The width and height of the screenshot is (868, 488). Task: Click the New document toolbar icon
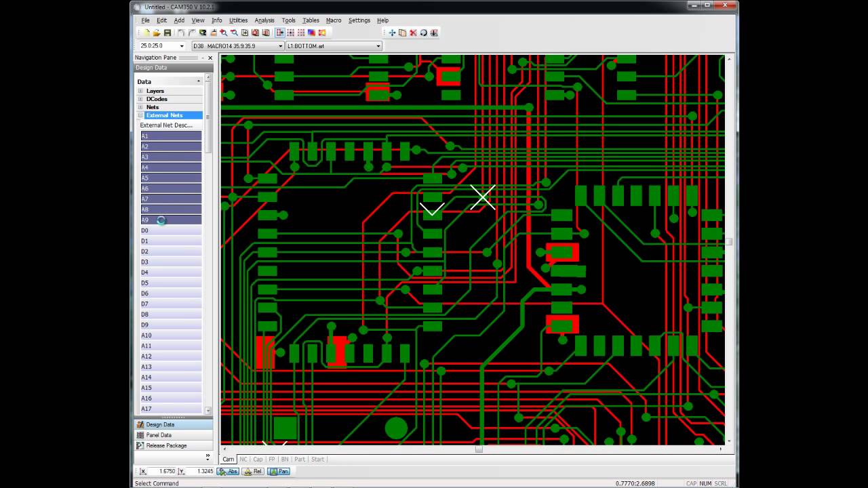(x=146, y=33)
